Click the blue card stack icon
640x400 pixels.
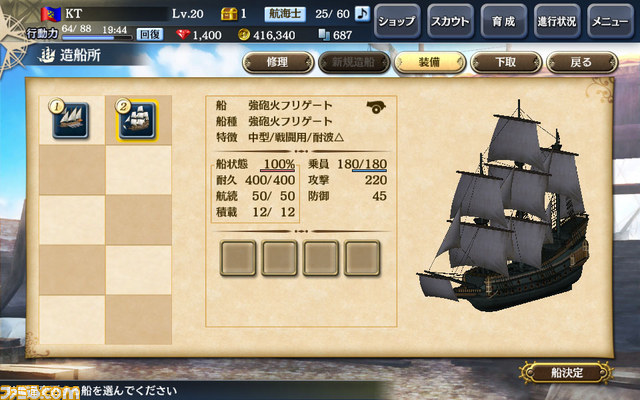click(324, 35)
